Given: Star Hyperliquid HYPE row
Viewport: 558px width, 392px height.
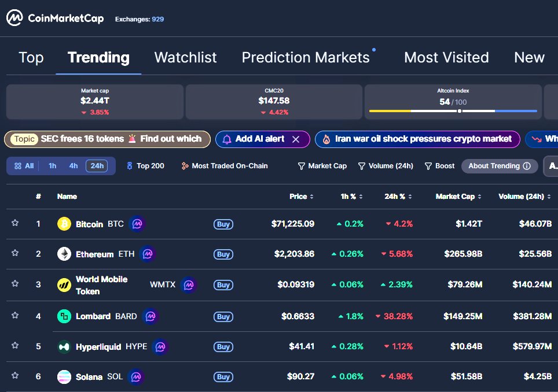Looking at the screenshot, I should point(15,345).
